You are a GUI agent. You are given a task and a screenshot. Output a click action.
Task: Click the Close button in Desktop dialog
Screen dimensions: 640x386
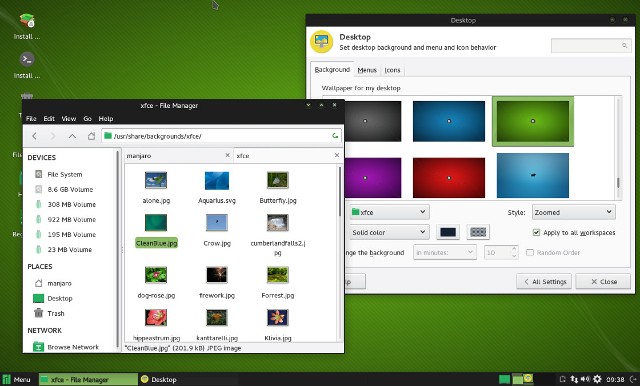tap(603, 282)
